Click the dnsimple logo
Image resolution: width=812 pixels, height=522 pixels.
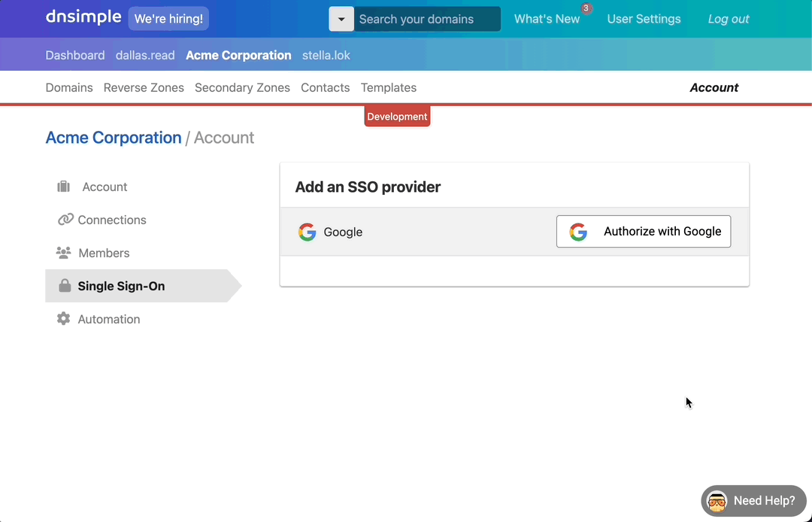point(83,17)
